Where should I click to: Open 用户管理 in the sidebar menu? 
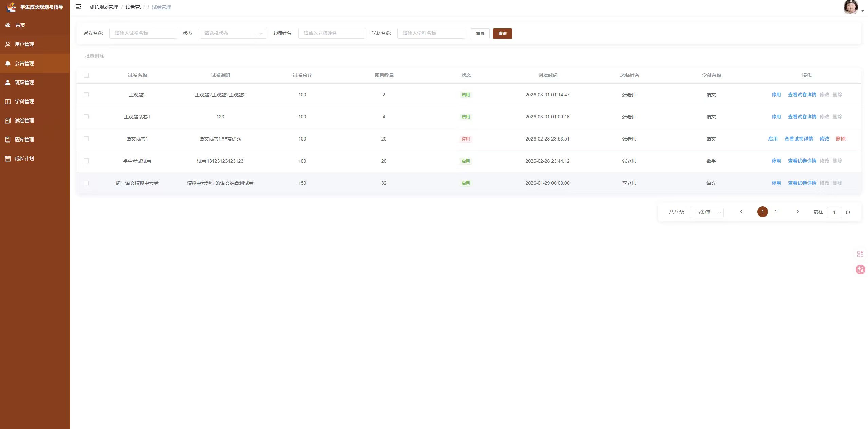[x=35, y=44]
